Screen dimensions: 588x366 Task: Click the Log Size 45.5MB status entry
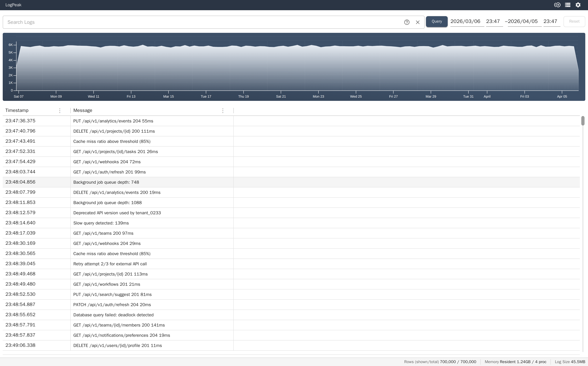[570, 362]
